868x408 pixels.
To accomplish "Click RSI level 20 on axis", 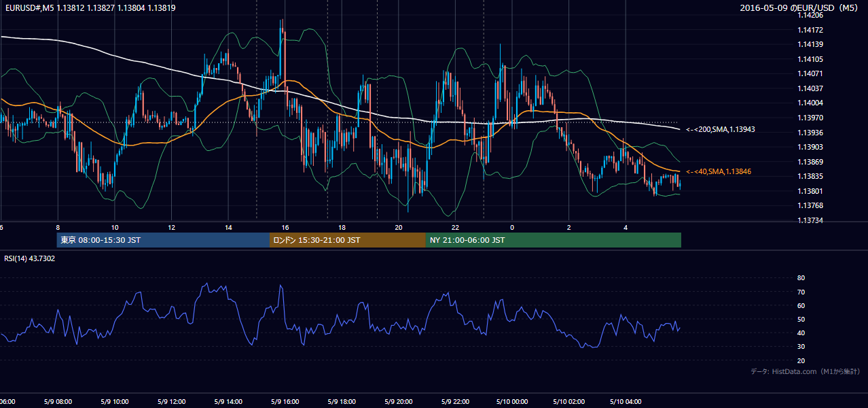I will click(x=801, y=360).
